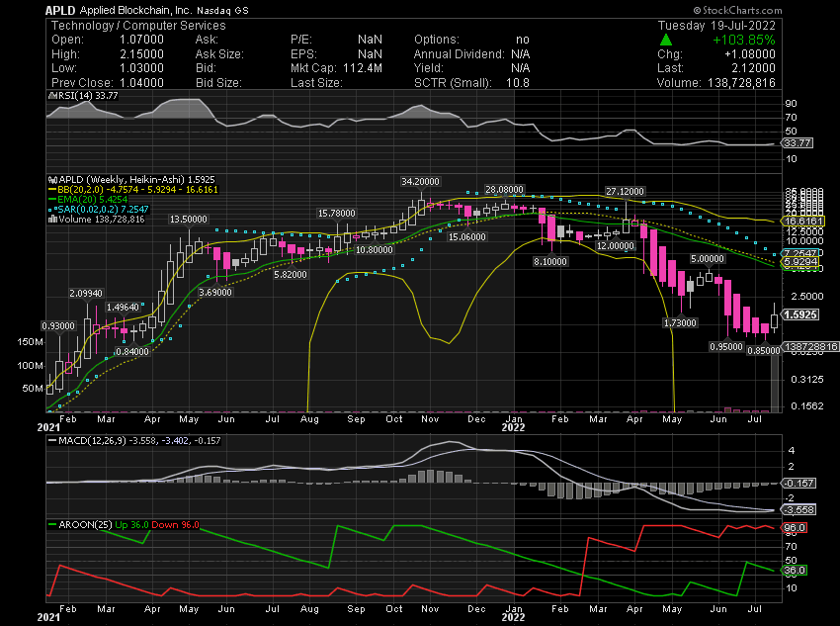Click the date Tuesday 19-Jul-2022

coord(716,26)
